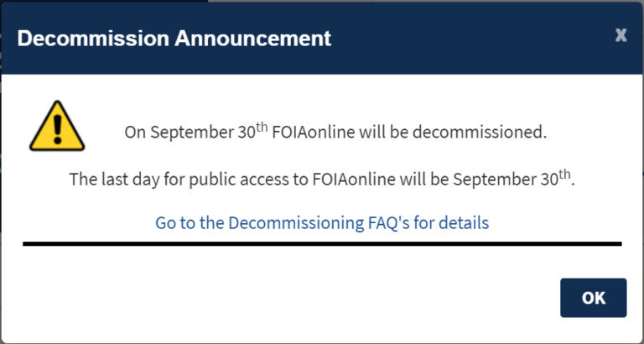Click FAQ's within the blue link
Screen dimensions: 644x344
[x=387, y=222]
